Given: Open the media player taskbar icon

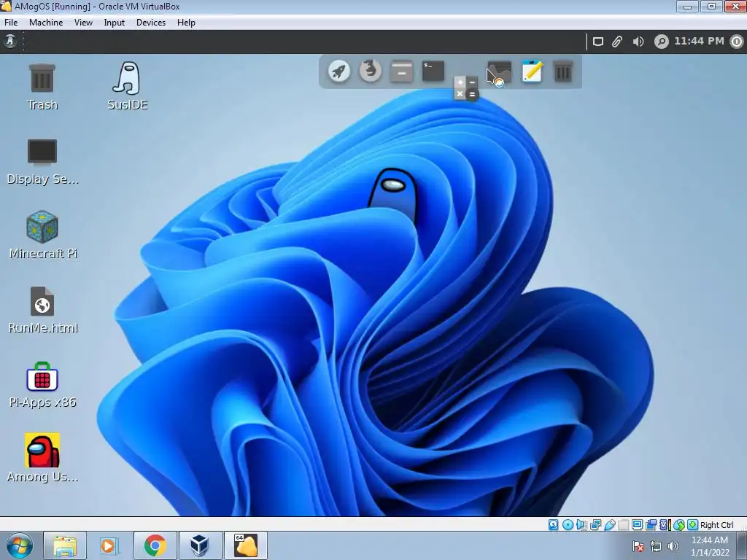Looking at the screenshot, I should click(109, 545).
